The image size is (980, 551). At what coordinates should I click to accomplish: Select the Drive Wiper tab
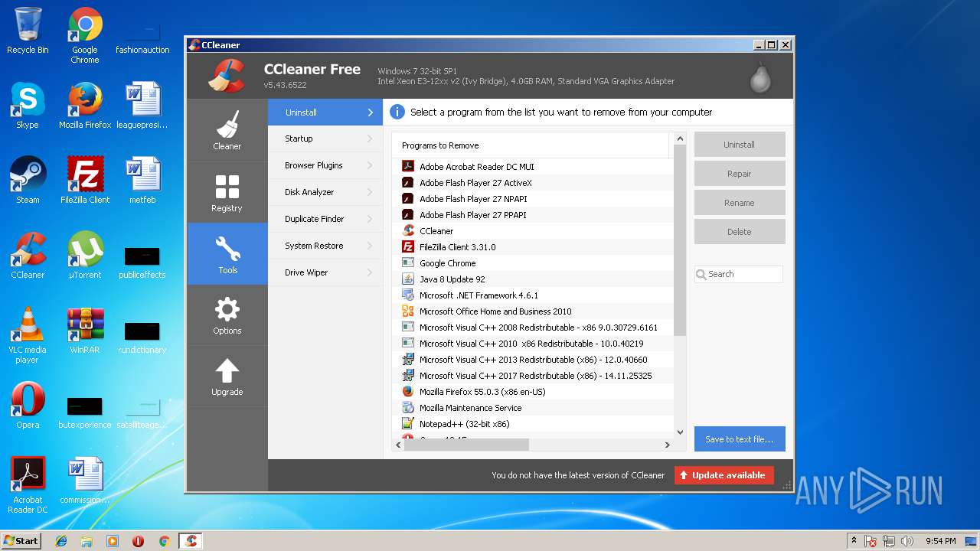click(x=325, y=272)
